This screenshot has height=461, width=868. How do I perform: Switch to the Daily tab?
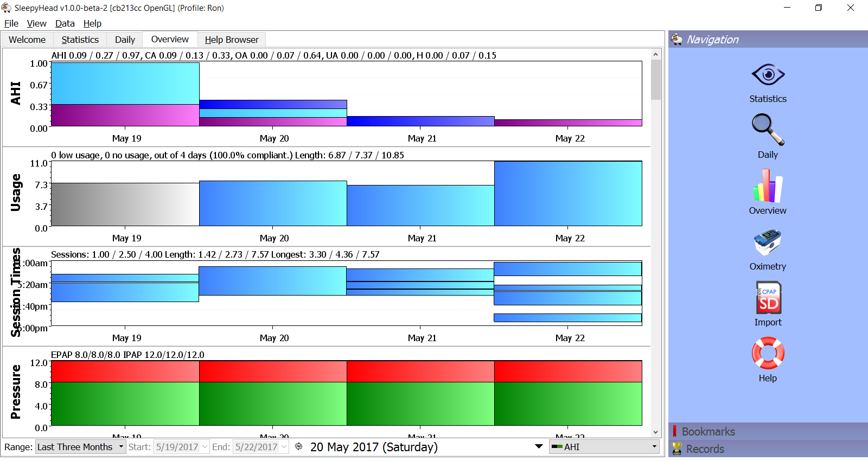coord(125,40)
